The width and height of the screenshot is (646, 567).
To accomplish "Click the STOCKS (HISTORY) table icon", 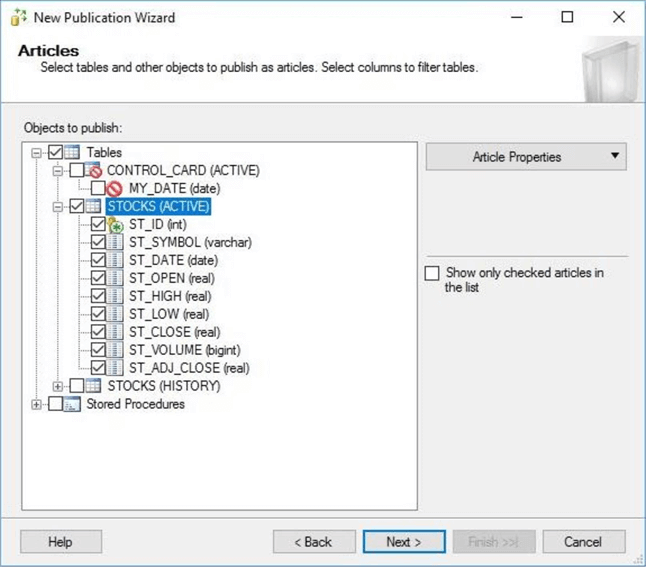I will [94, 386].
